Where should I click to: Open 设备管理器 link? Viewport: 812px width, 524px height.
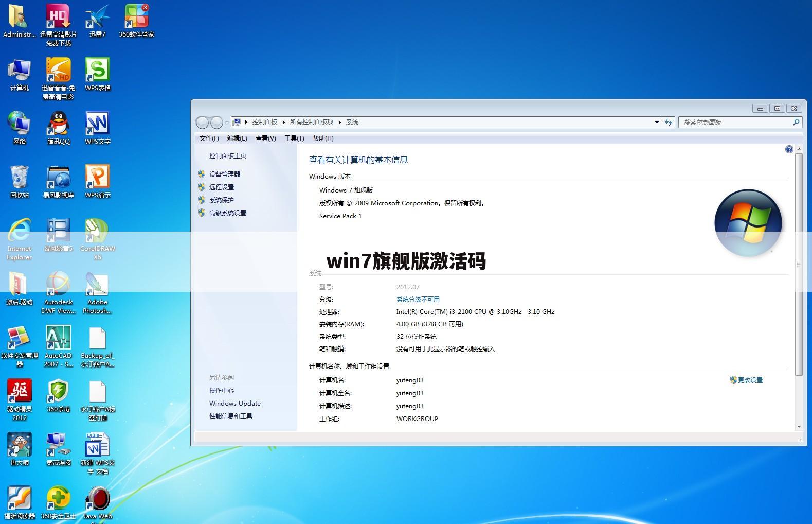coord(224,174)
